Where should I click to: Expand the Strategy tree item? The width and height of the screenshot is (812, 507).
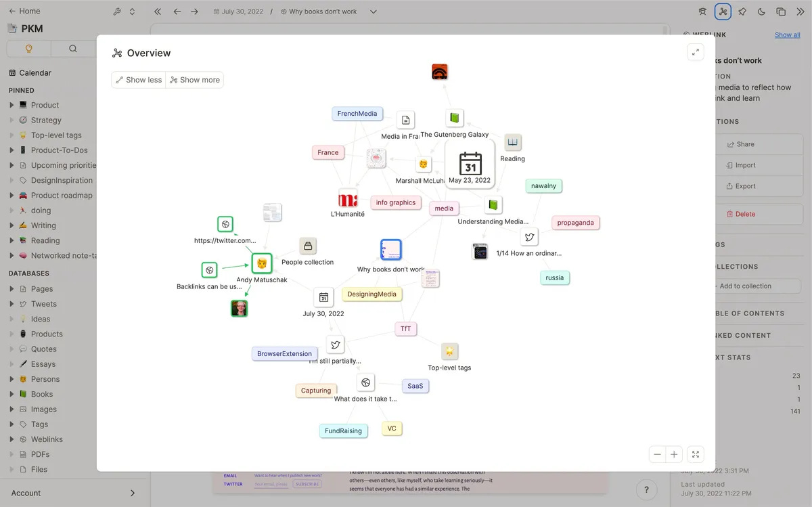(12, 120)
